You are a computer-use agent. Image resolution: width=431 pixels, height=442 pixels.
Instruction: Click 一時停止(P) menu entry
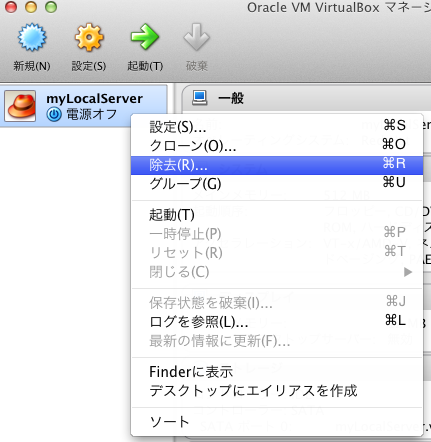(x=277, y=234)
